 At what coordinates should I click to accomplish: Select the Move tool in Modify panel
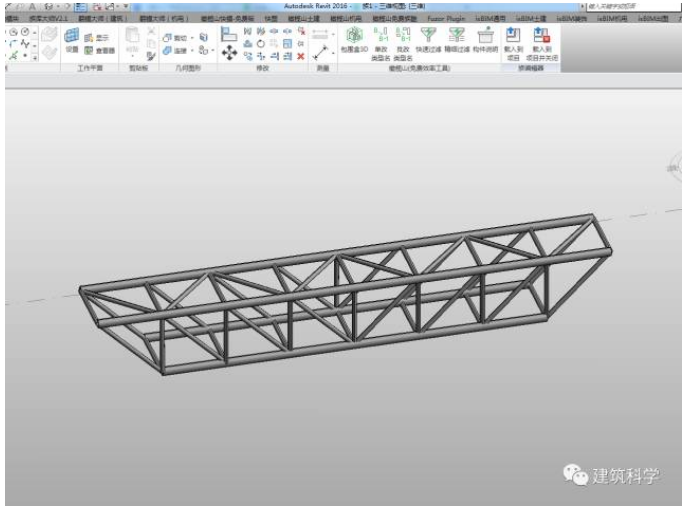[229, 54]
